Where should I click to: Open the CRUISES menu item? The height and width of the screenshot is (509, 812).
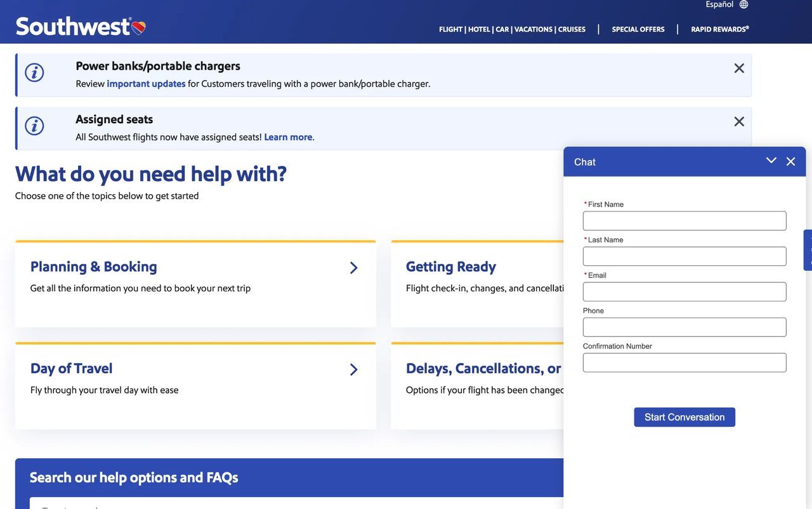click(x=572, y=29)
